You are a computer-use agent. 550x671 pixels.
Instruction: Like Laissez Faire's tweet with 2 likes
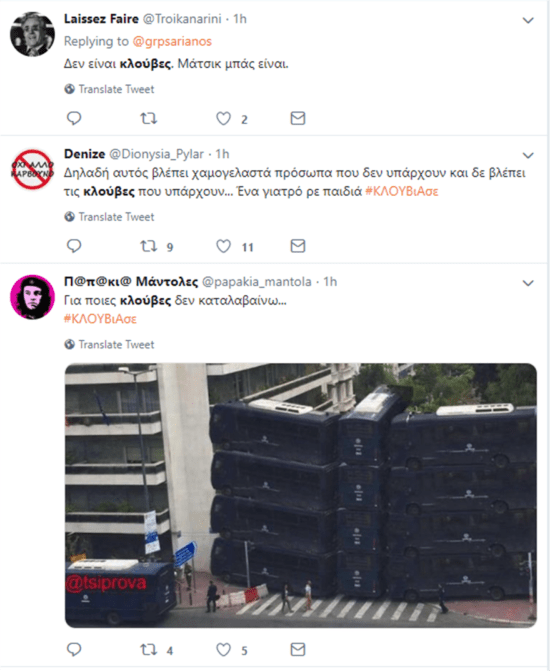pos(223,118)
